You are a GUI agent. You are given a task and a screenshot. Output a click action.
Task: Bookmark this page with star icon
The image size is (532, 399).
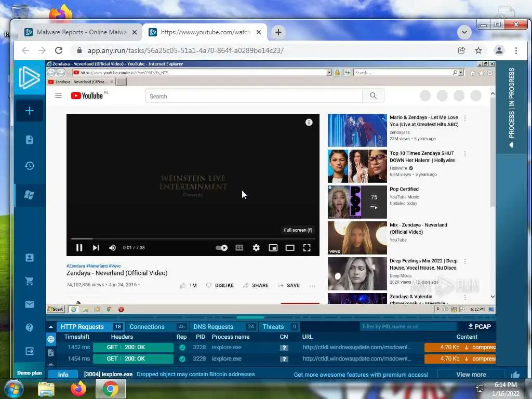point(478,50)
